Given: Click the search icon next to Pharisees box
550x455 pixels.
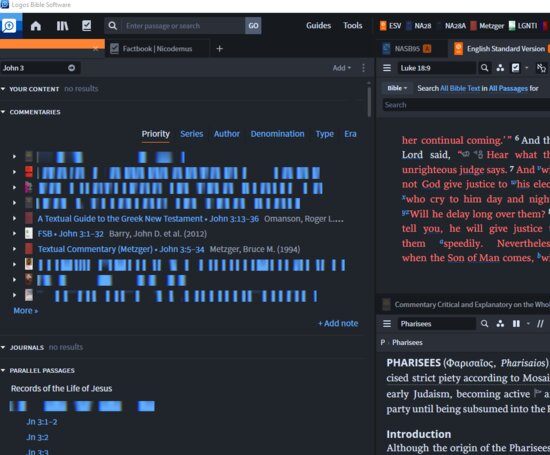Looking at the screenshot, I should 484,323.
